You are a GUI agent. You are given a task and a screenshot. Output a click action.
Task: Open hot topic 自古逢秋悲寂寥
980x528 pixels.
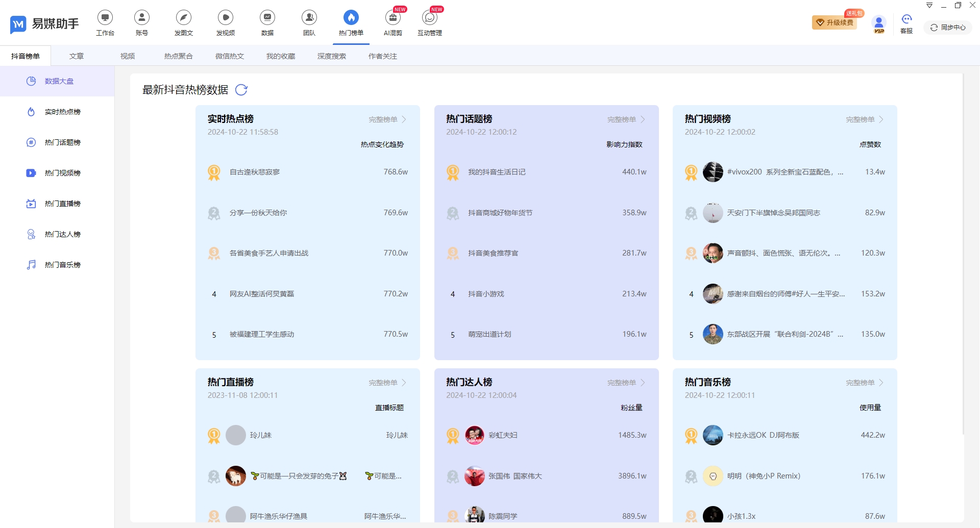point(255,172)
